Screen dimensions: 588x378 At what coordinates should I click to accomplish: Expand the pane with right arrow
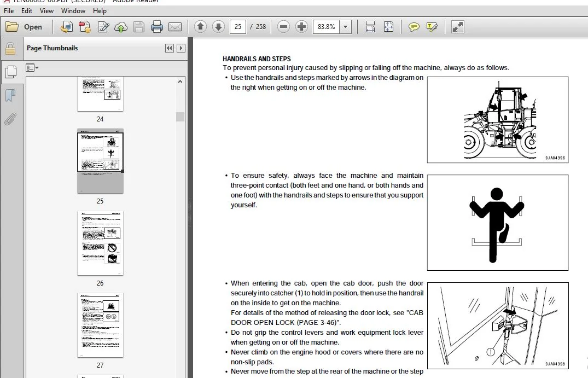181,48
